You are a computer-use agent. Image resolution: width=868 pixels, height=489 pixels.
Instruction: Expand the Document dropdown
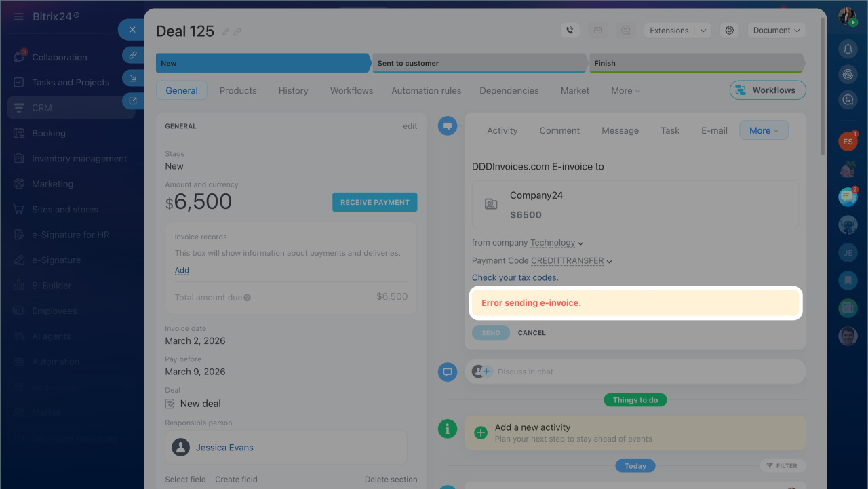[776, 31]
